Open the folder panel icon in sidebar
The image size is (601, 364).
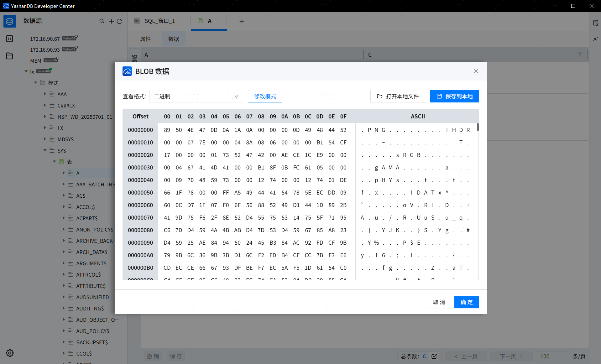[x=9, y=56]
